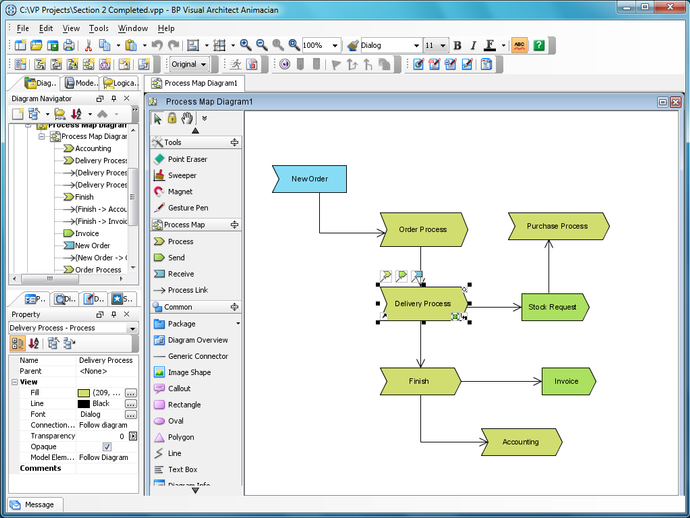Switch to Process Map Diagram1 tab
690x518 pixels.
[195, 83]
